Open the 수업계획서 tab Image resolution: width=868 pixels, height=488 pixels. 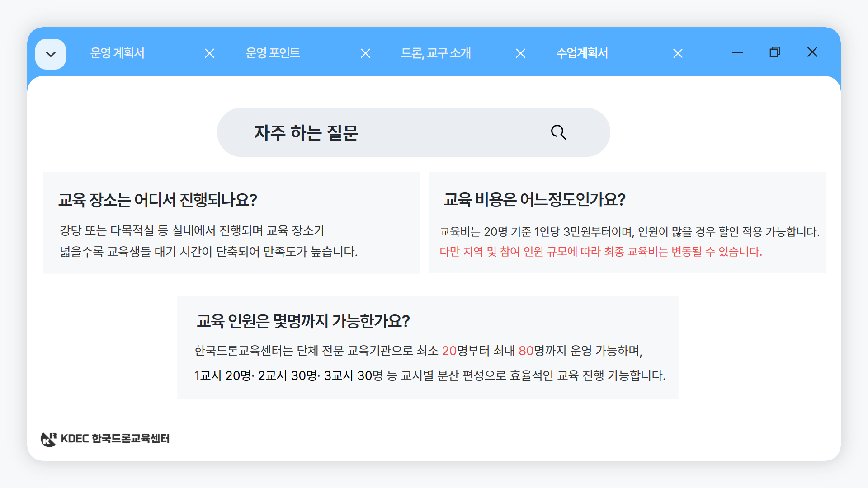(581, 53)
